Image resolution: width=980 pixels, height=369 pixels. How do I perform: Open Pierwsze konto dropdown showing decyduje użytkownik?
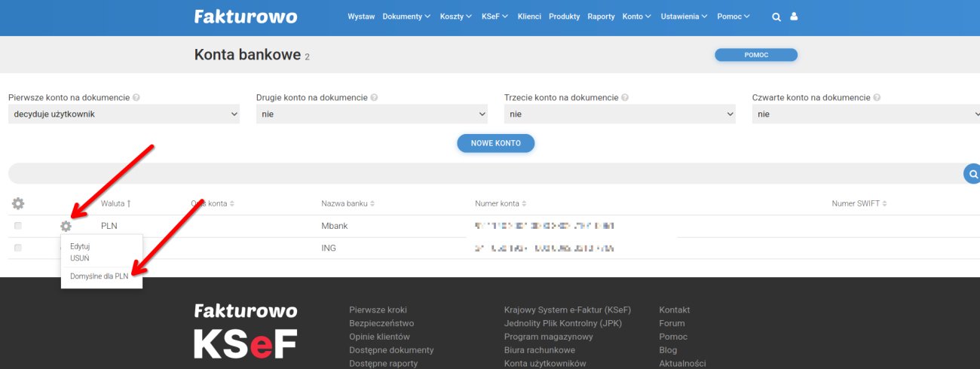tap(124, 114)
